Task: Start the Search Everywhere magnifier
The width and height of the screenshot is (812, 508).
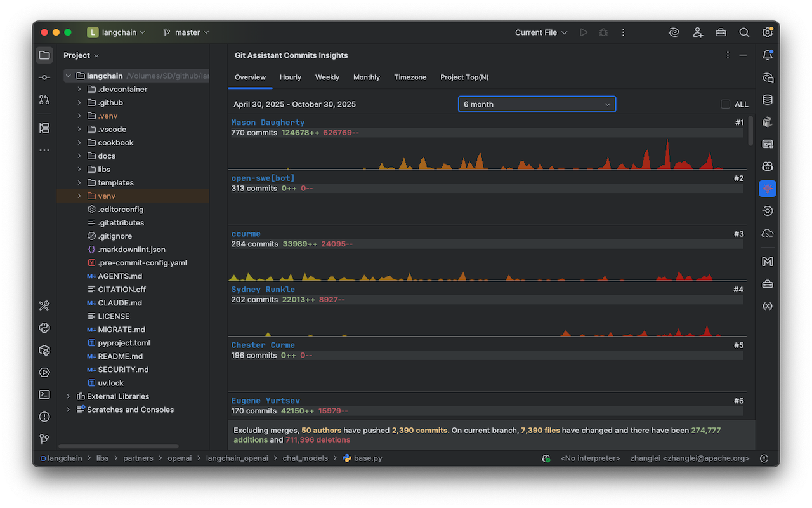Action: pos(743,32)
